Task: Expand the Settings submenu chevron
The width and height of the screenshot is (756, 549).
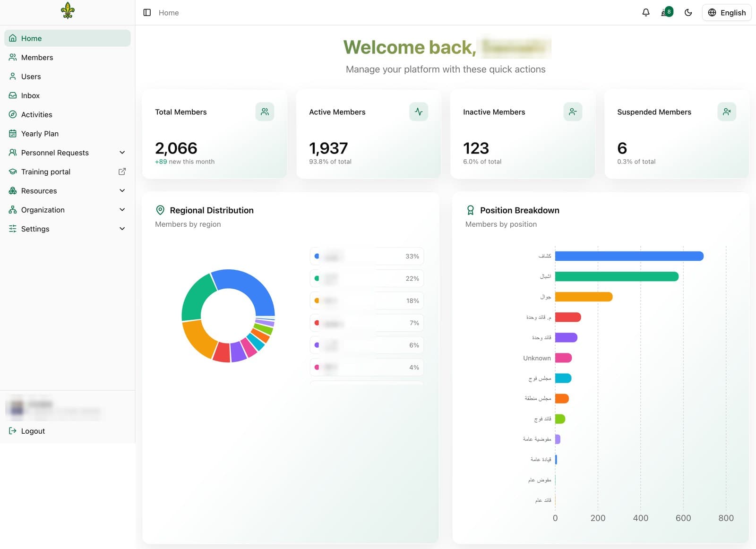Action: click(x=122, y=229)
